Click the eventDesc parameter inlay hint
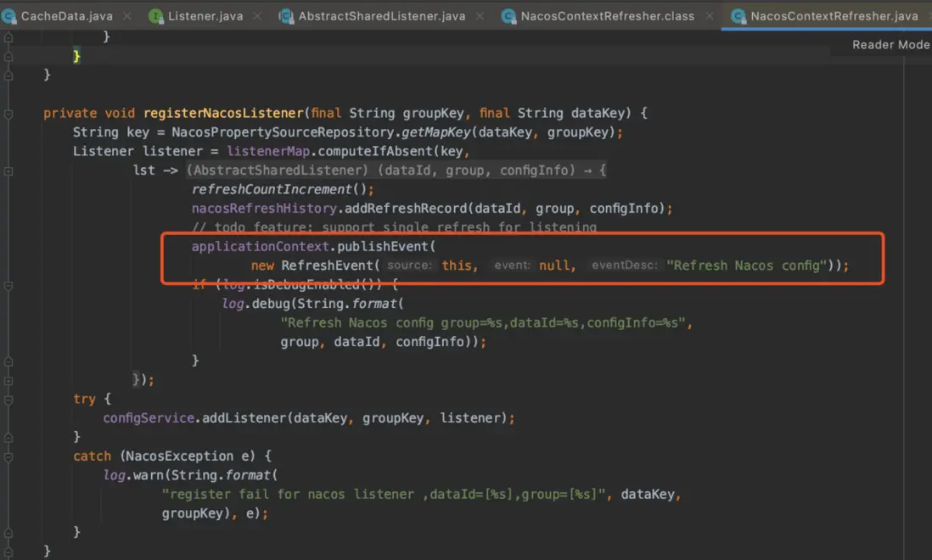This screenshot has width=932, height=560. (624, 266)
